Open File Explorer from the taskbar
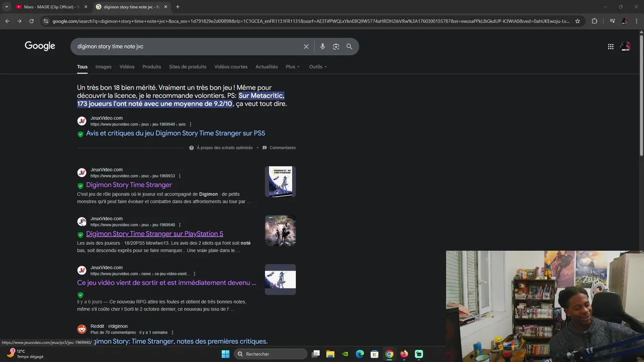 click(x=330, y=354)
